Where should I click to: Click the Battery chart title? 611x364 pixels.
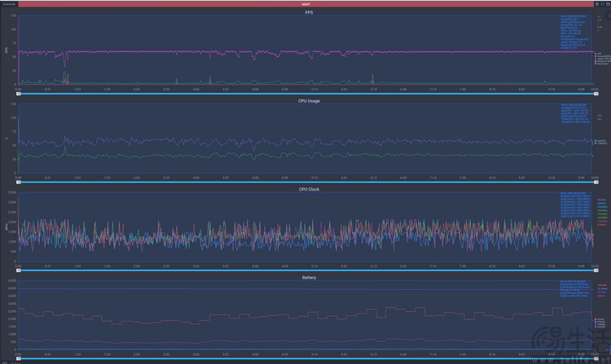pyautogui.click(x=309, y=278)
